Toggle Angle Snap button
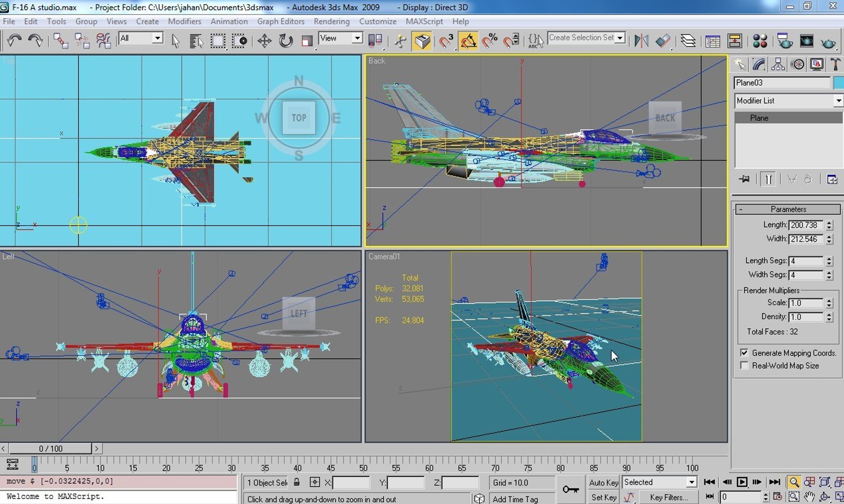 pyautogui.click(x=468, y=41)
